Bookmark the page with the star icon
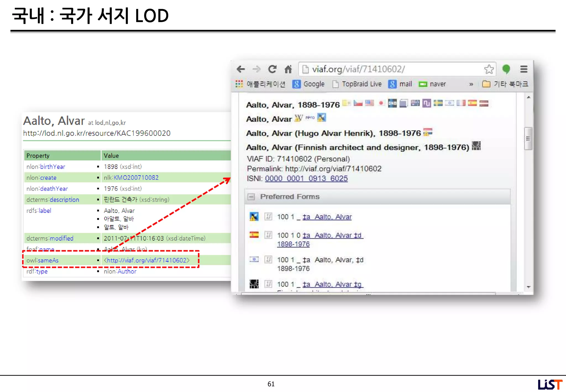The height and width of the screenshot is (392, 566). tap(489, 69)
